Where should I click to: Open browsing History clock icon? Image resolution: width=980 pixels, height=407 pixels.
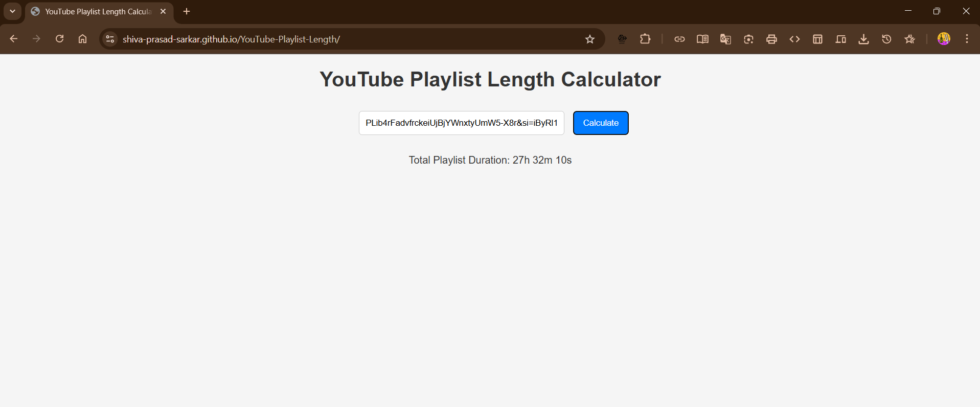[886, 39]
